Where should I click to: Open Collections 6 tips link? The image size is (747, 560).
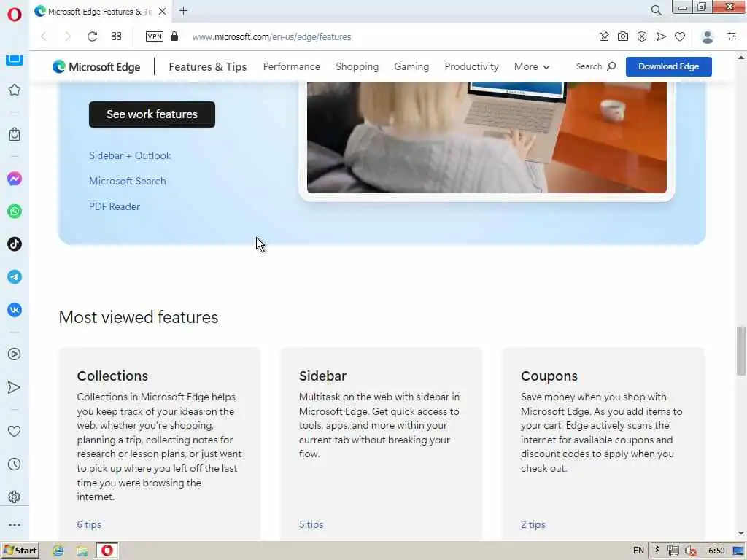(x=89, y=524)
